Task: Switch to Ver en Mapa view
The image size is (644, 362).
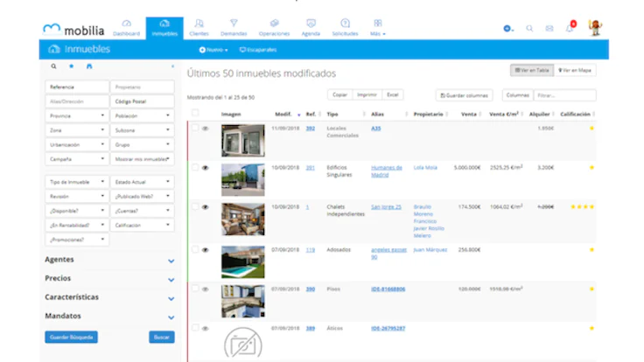Action: (x=575, y=70)
